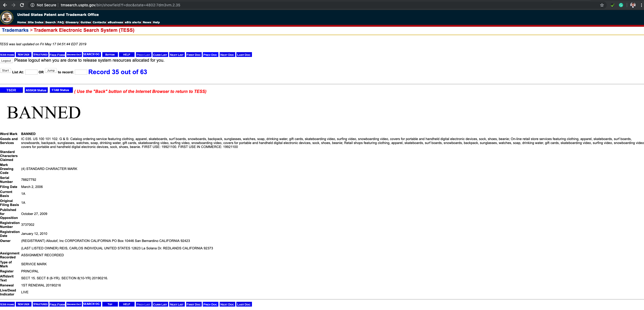Viewport: 644px width, 310px height.
Task: Open Search link in header nav
Action: [x=50, y=23]
